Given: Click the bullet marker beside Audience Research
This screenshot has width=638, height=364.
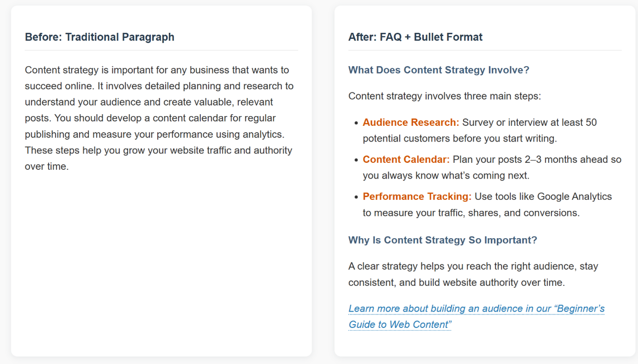Looking at the screenshot, I should coord(356,123).
